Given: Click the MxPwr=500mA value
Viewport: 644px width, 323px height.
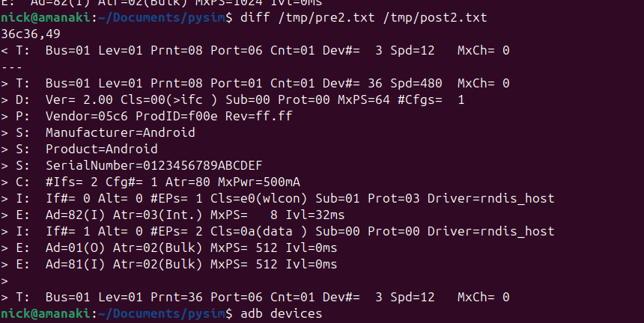Looking at the screenshot, I should click(x=259, y=182).
